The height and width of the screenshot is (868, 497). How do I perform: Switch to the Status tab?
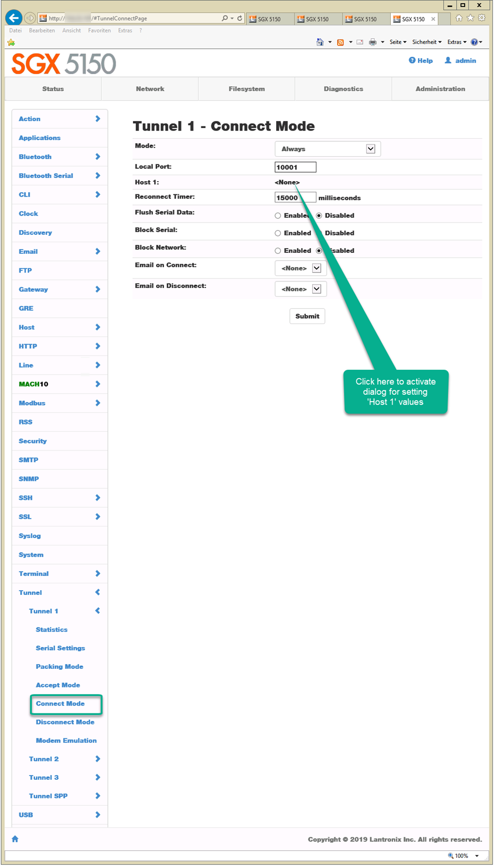[x=53, y=89]
